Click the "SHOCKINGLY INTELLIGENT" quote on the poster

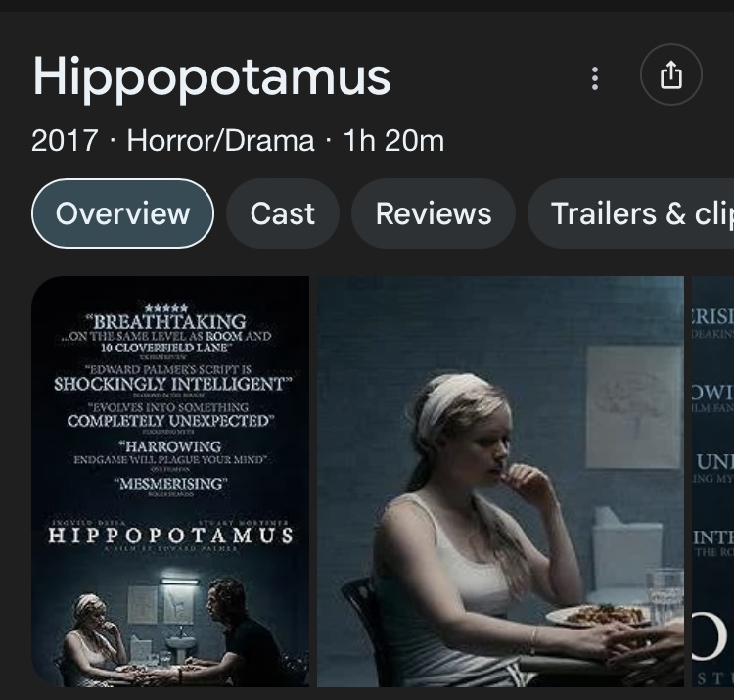tap(172, 384)
